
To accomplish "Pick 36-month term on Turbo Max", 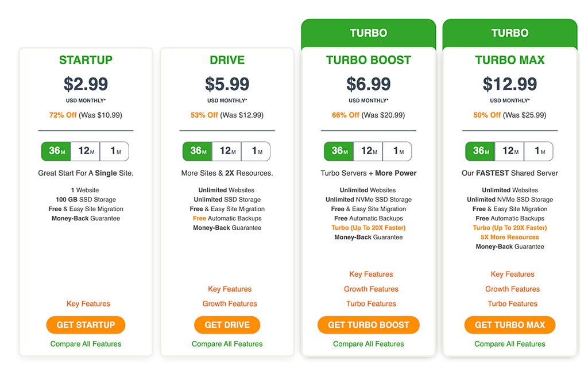I will tap(480, 152).
